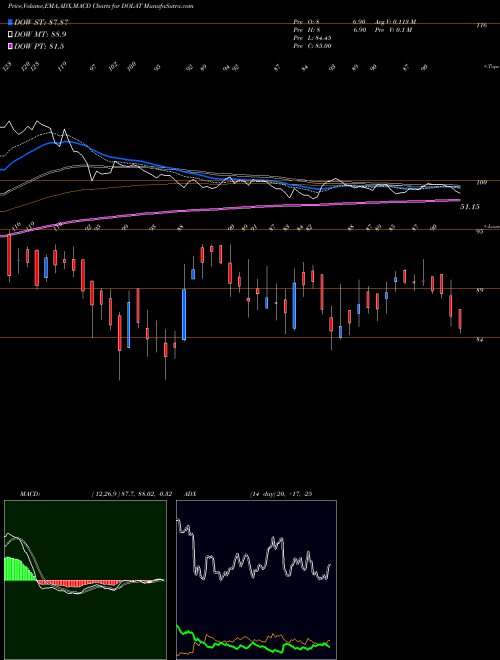Image resolution: width=500 pixels, height=660 pixels.
Task: Click the chart title mentioning MunafaSutra.com
Action: point(101,6)
